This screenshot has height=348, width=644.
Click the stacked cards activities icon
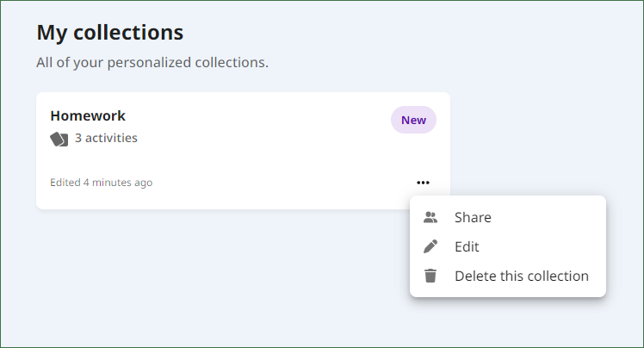coord(59,139)
